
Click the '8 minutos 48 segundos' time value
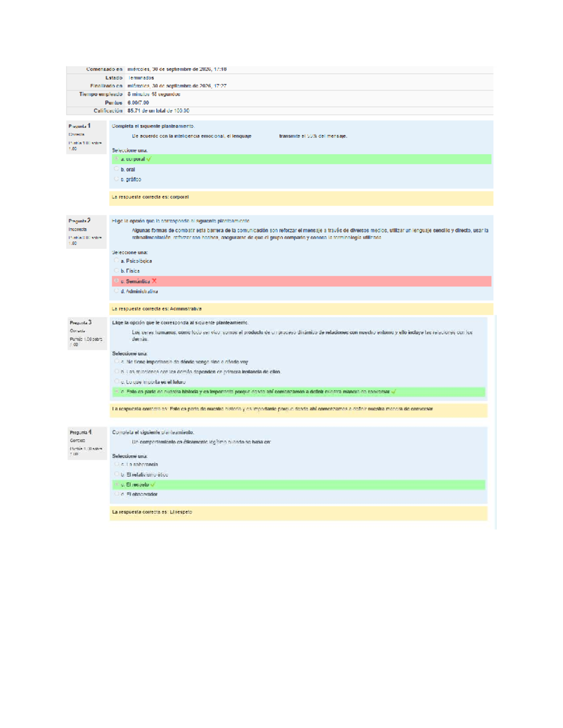pyautogui.click(x=154, y=94)
